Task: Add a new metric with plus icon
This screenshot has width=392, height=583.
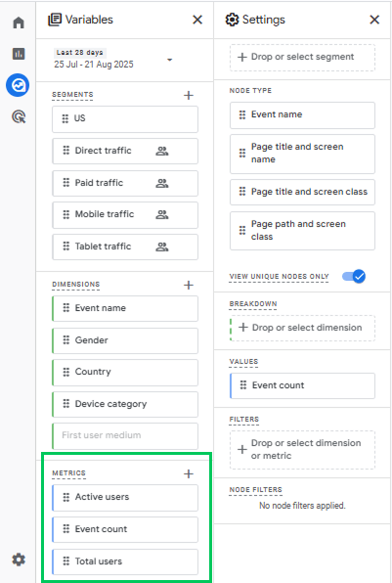Action: (189, 473)
